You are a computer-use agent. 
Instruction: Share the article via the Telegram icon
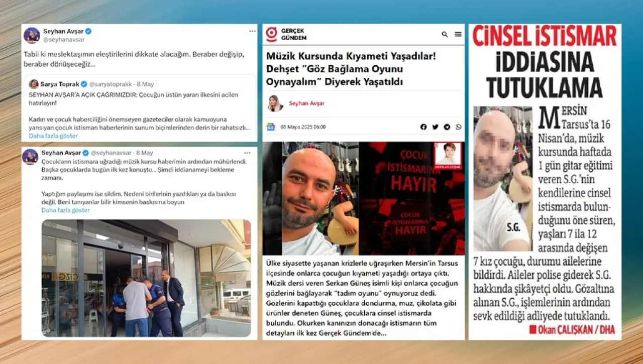[447, 127]
